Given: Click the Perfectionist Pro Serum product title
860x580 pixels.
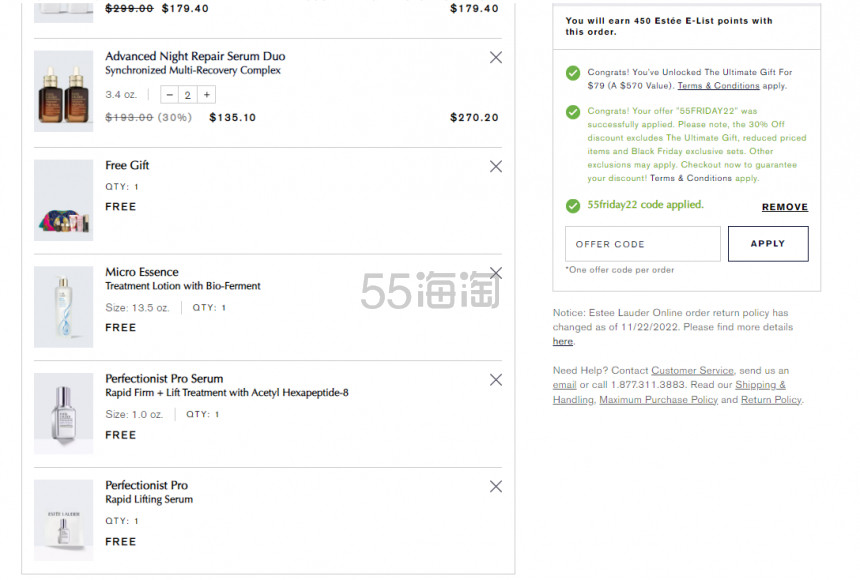Looking at the screenshot, I should pyautogui.click(x=164, y=379).
